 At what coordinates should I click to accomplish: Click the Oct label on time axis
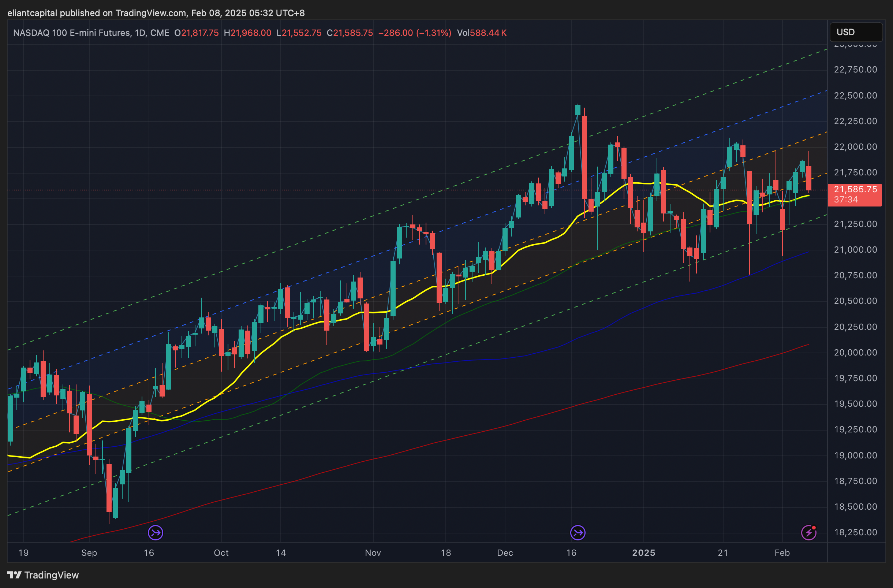click(221, 553)
